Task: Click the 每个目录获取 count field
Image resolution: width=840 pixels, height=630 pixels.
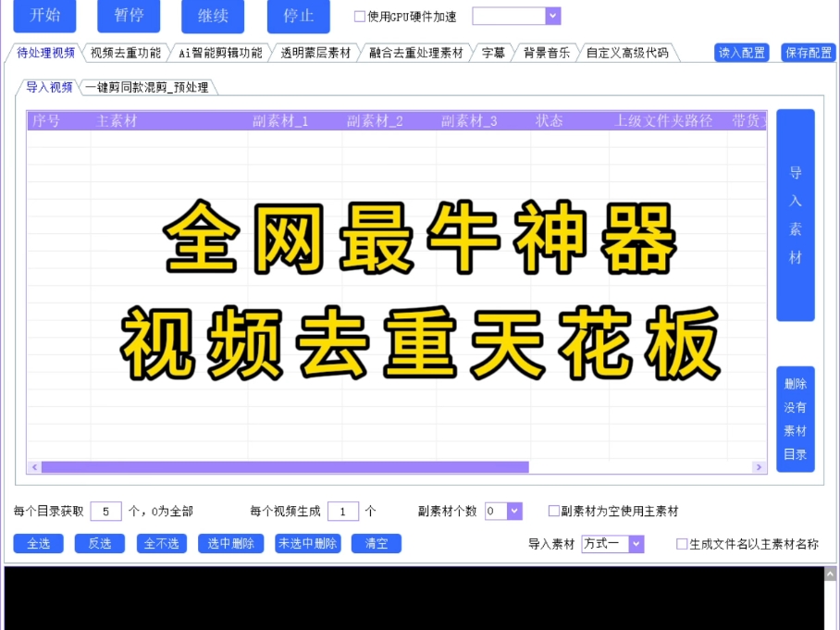Action: [x=105, y=511]
